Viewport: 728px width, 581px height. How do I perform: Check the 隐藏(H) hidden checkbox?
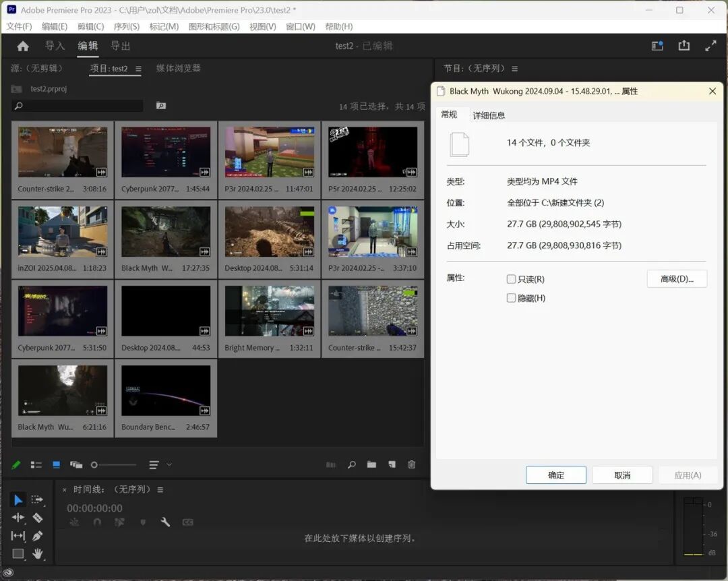[511, 298]
